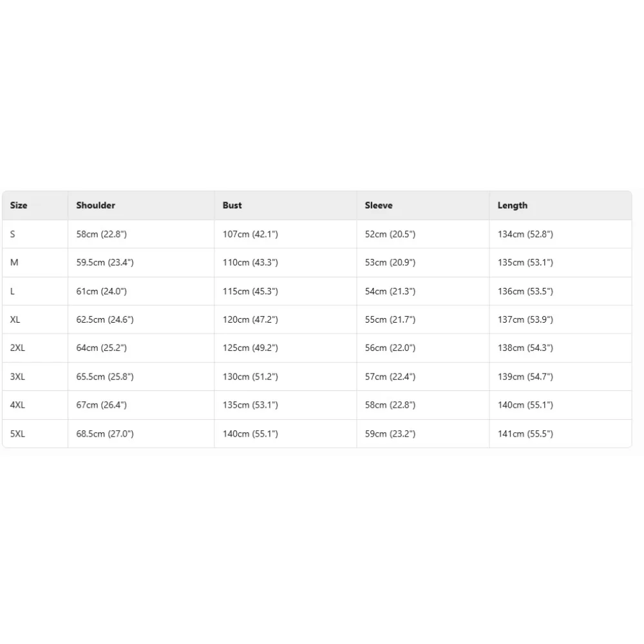Select the 2XL size row label
Image resolution: width=644 pixels, height=644 pixels.
point(18,348)
